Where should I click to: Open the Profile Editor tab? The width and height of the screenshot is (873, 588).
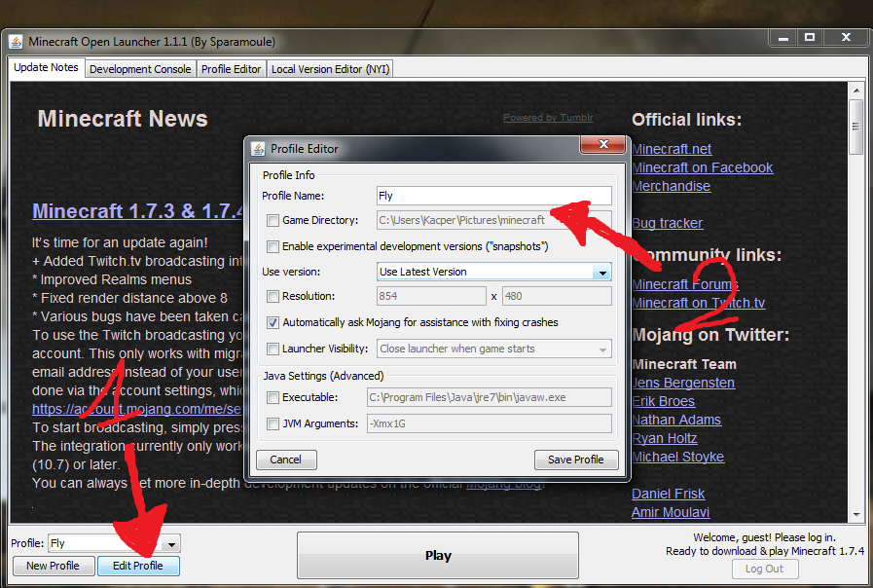coord(231,69)
